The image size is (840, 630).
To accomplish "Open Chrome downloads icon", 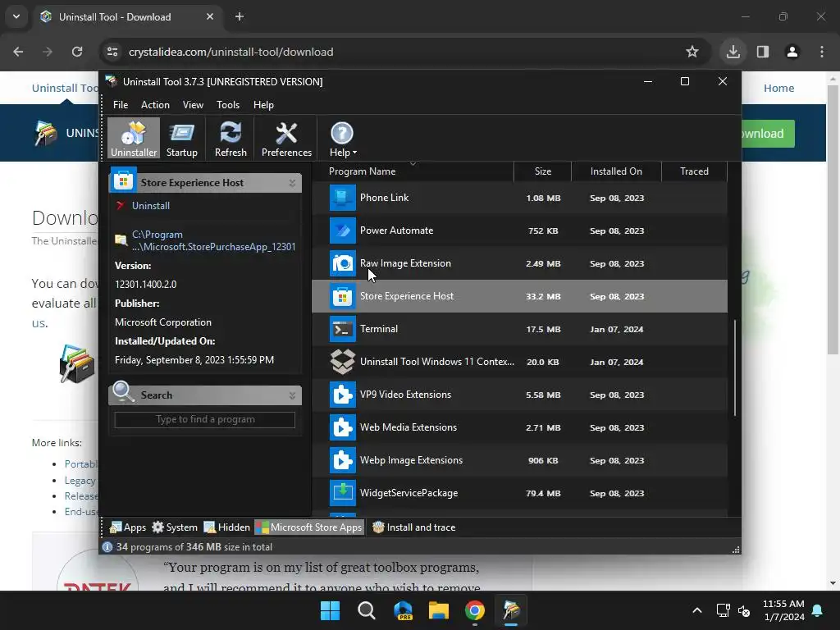I will (x=733, y=52).
